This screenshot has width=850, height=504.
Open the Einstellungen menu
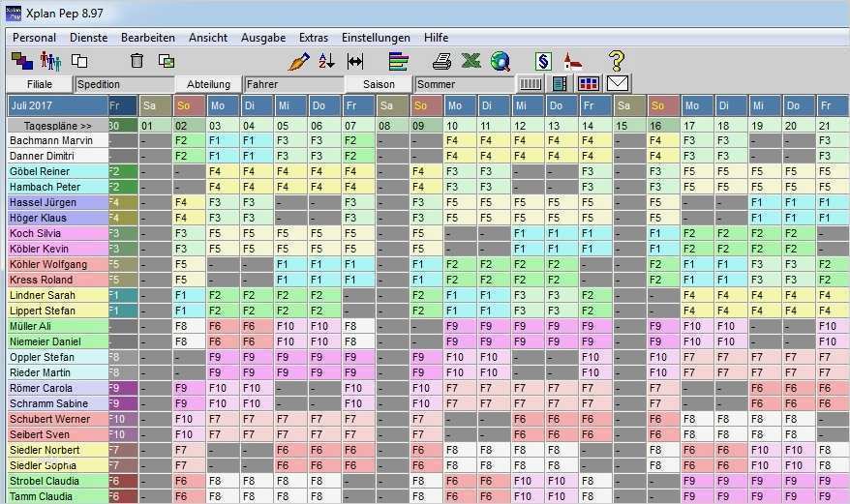pyautogui.click(x=376, y=38)
